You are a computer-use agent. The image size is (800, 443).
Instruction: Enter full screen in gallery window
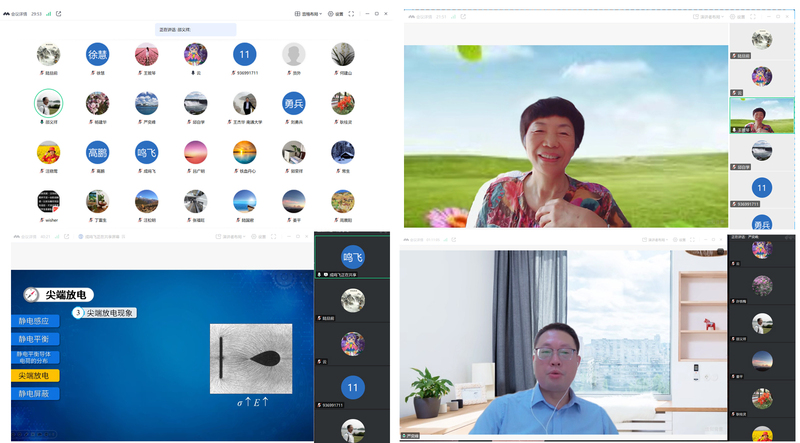tap(351, 14)
